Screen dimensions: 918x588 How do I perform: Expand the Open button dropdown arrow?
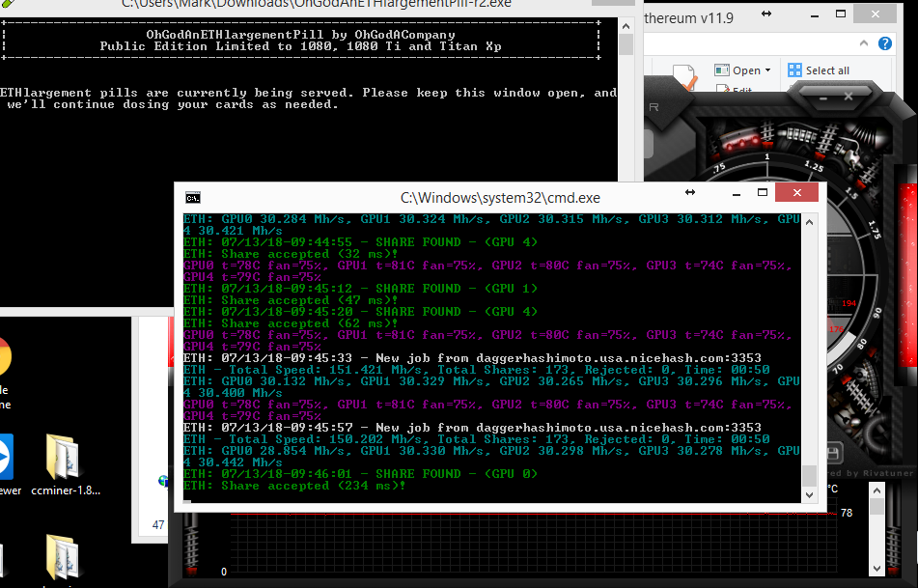coord(768,70)
